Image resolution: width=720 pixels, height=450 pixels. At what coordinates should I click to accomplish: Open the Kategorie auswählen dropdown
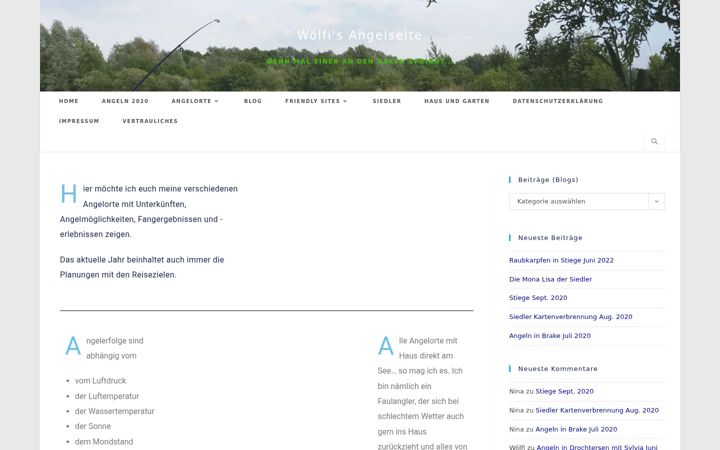[586, 201]
